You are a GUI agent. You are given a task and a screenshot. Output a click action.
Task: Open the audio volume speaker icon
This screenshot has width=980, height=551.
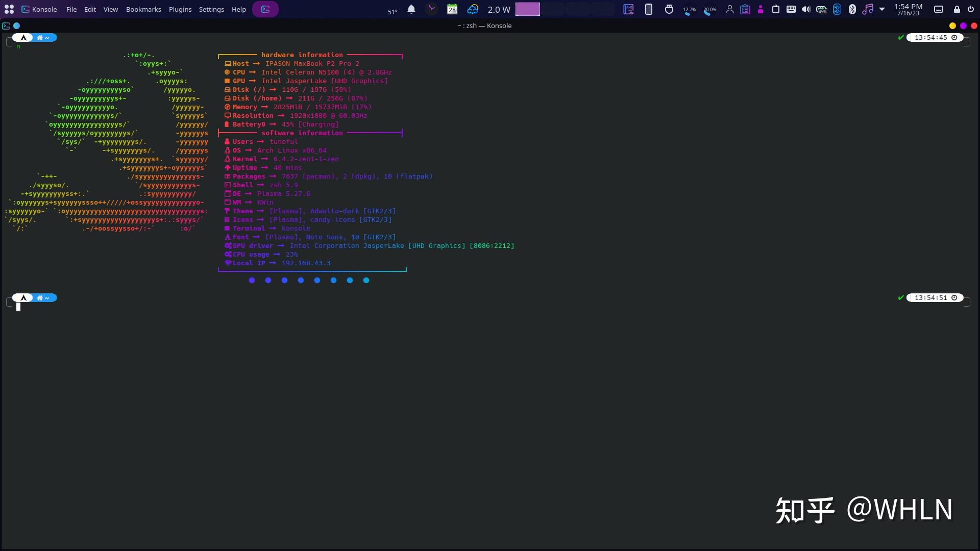pos(806,9)
